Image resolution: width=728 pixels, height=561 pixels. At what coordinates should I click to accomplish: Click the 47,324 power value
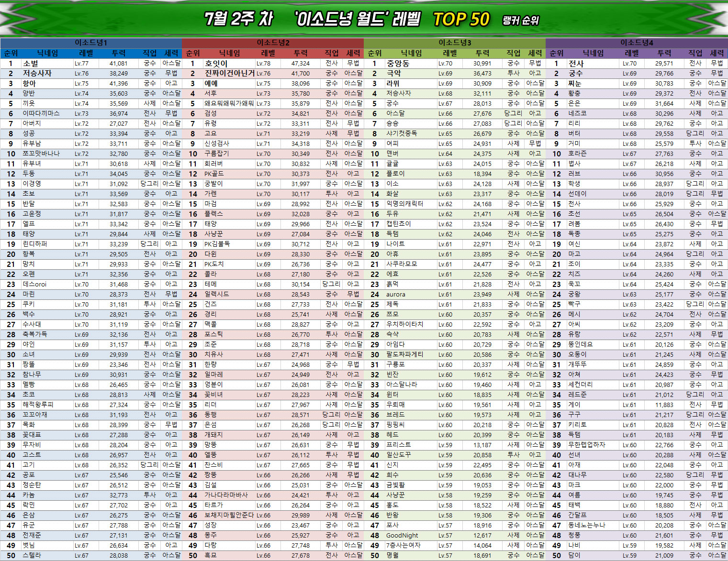coord(301,63)
